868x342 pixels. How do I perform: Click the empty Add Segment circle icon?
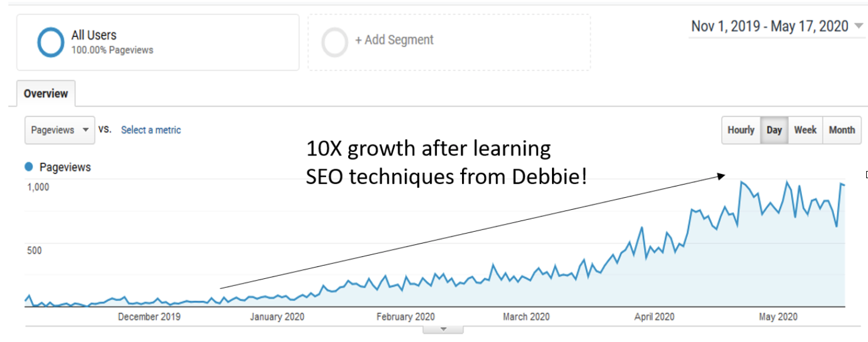334,42
